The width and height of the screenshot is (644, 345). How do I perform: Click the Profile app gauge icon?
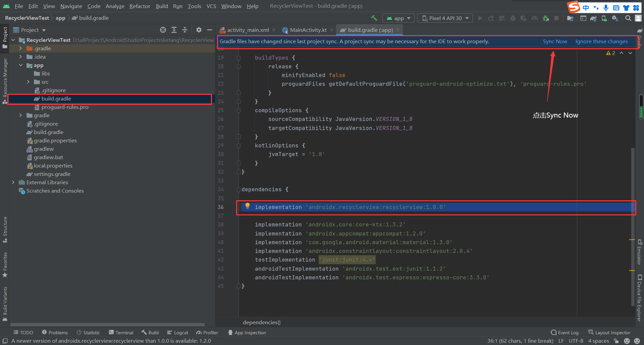[535, 18]
